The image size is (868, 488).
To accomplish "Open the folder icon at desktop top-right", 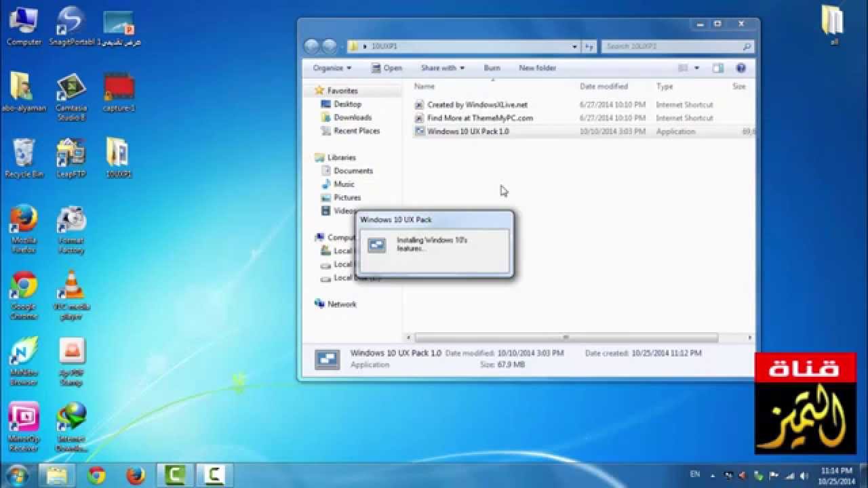I will click(x=833, y=26).
